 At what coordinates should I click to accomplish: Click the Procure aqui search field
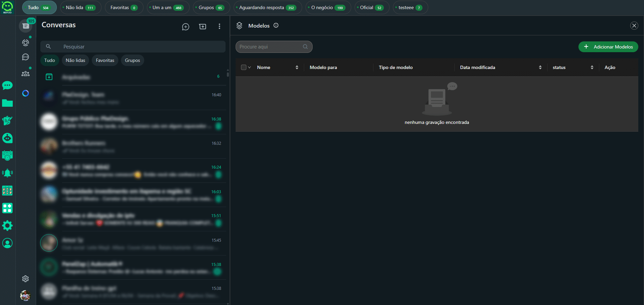click(270, 47)
